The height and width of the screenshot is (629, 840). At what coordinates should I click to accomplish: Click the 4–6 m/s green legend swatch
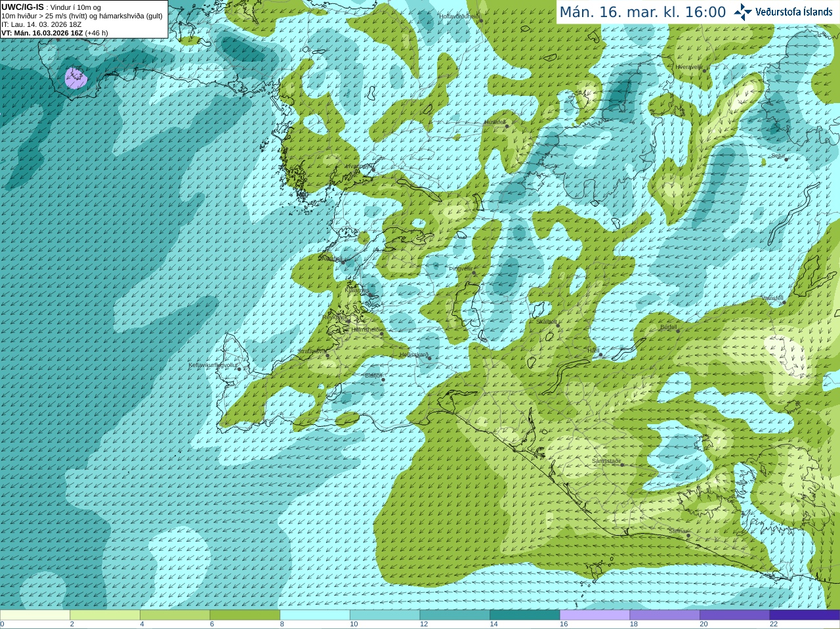(175, 615)
